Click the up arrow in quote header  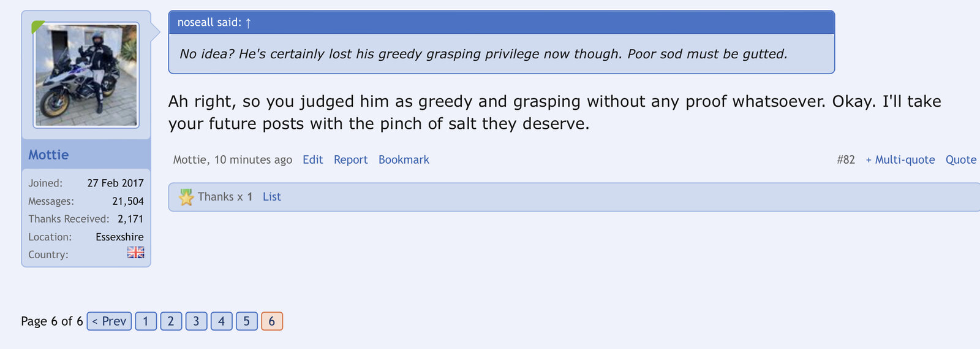pos(248,23)
